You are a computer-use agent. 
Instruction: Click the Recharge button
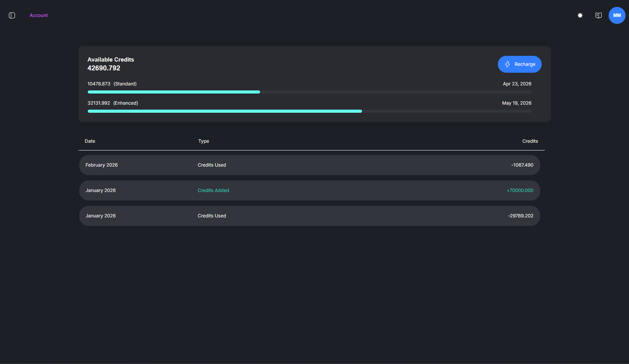pyautogui.click(x=520, y=64)
